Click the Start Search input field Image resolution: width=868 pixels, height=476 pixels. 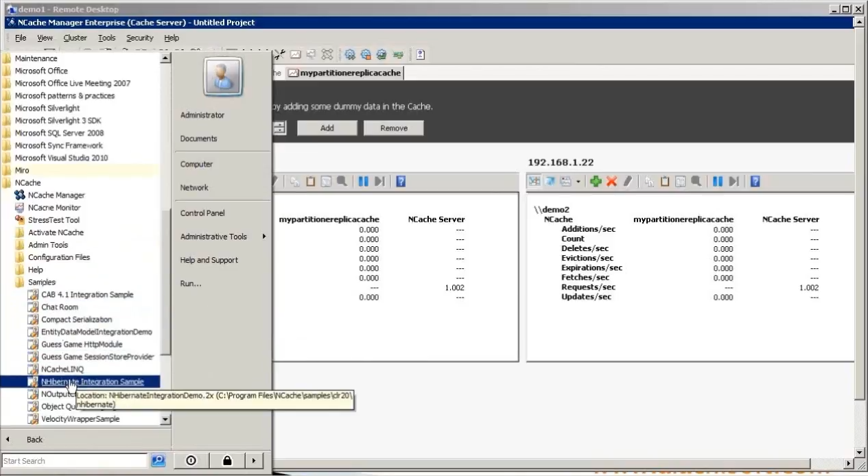click(x=75, y=461)
